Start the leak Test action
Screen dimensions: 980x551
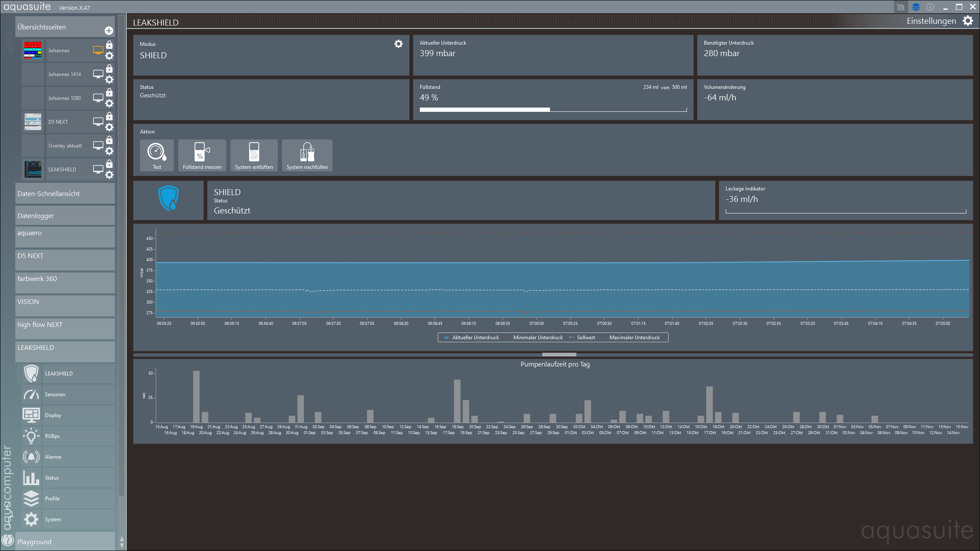(157, 156)
